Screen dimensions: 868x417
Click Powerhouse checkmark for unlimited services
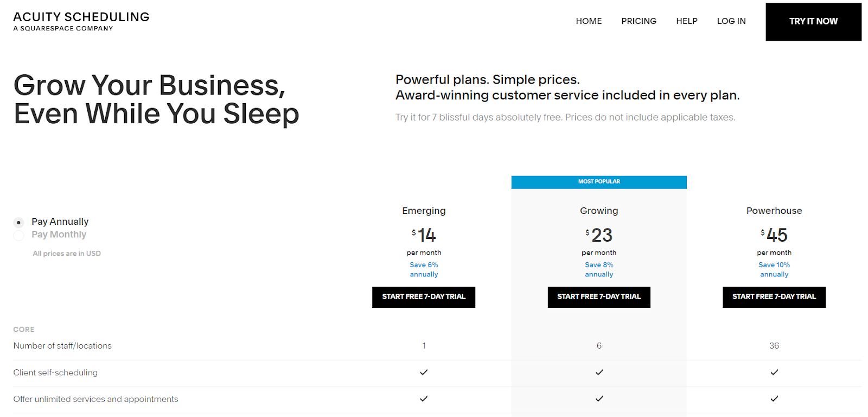774,399
